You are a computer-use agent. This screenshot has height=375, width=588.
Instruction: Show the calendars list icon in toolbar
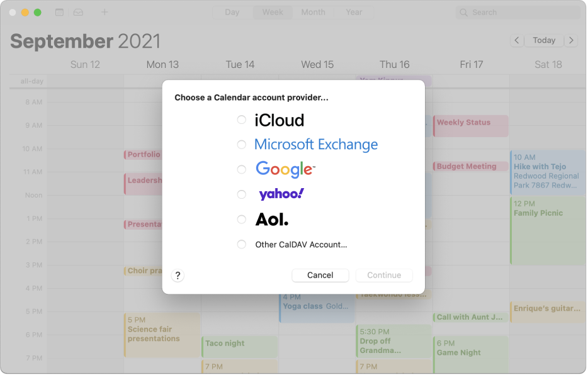(59, 13)
